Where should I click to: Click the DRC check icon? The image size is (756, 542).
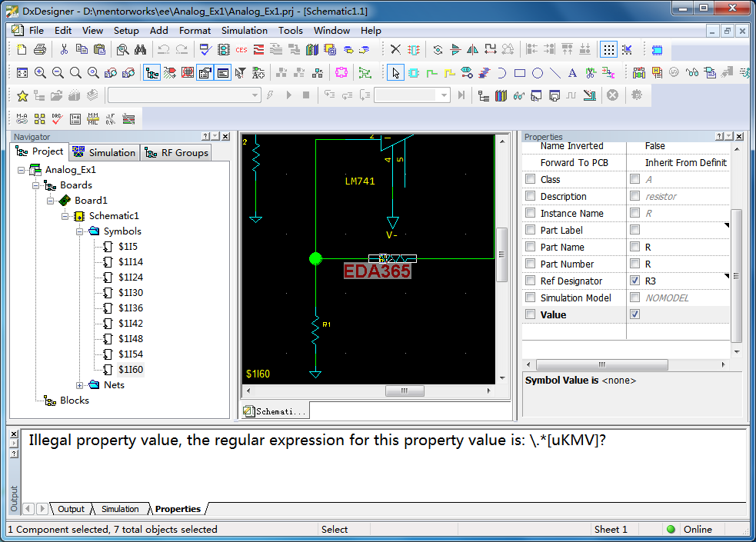[x=57, y=118]
